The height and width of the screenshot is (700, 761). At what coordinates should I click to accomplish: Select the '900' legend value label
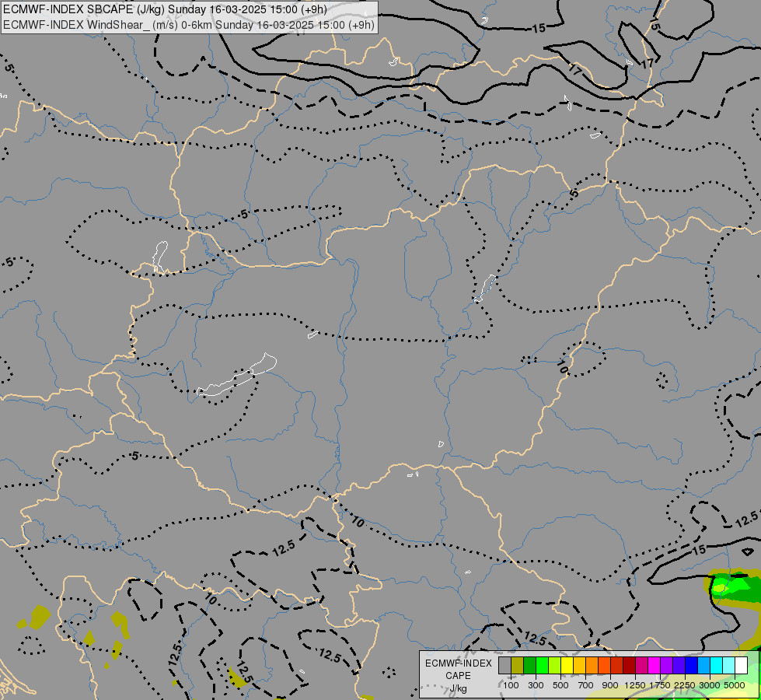pos(610,685)
